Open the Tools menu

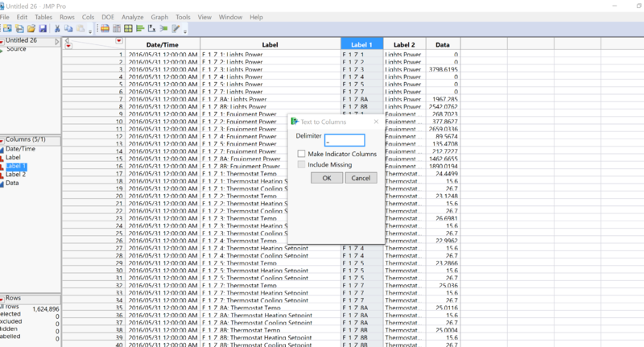coord(183,17)
